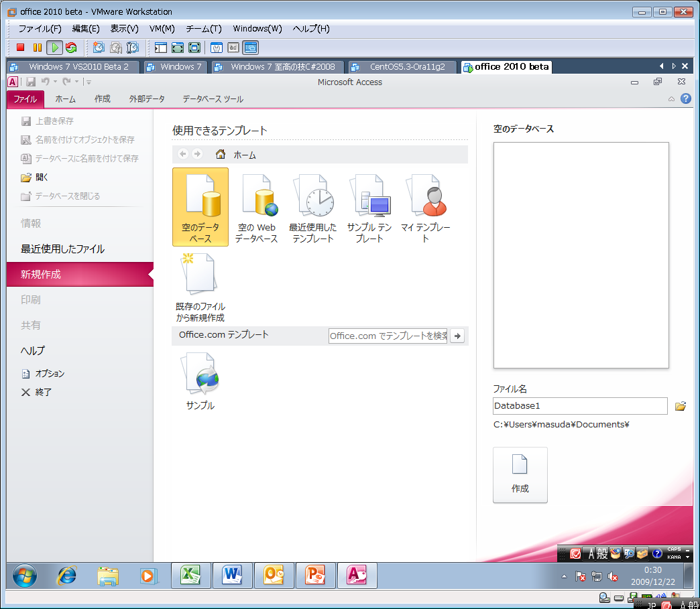Image resolution: width=700 pixels, height=609 pixels.
Task: Show hidden system tray icons arrow
Action: (564, 576)
